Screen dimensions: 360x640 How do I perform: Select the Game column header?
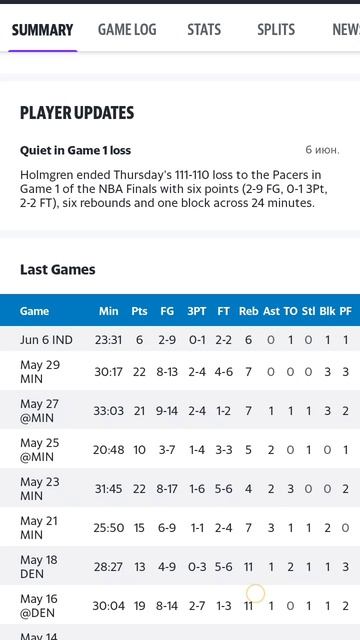click(34, 311)
